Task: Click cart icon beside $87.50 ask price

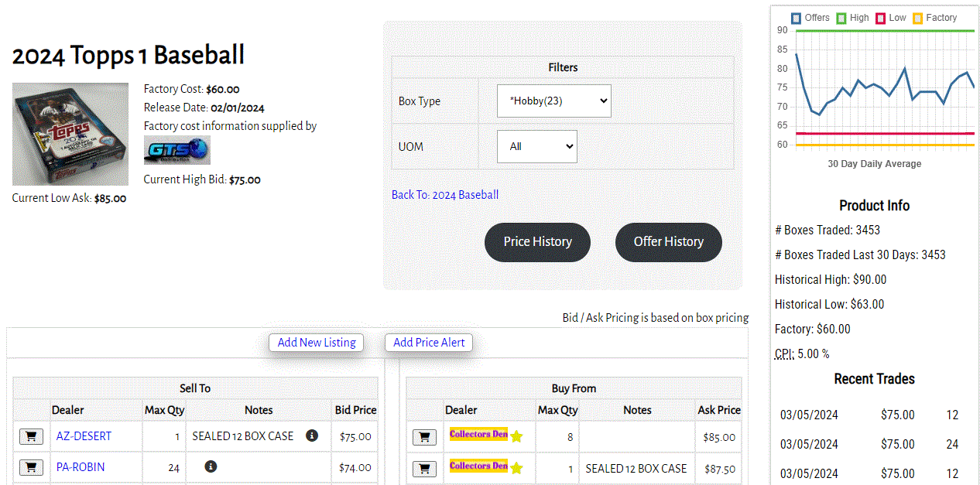Action: [x=423, y=469]
